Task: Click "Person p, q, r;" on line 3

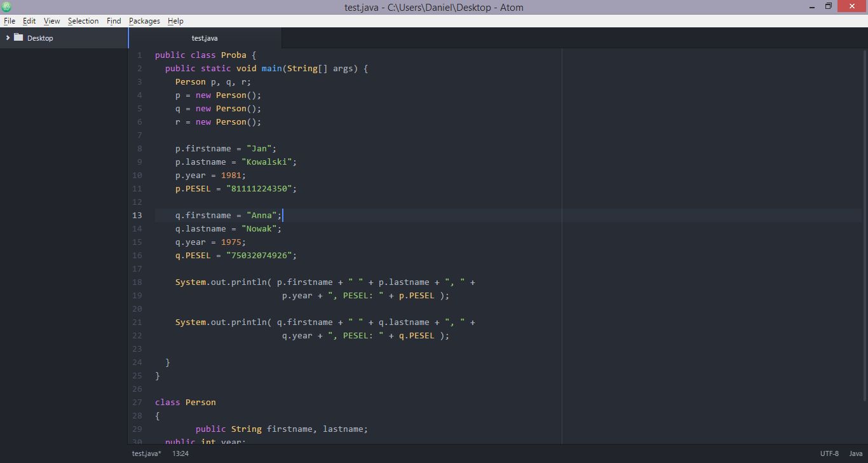Action: tap(214, 82)
